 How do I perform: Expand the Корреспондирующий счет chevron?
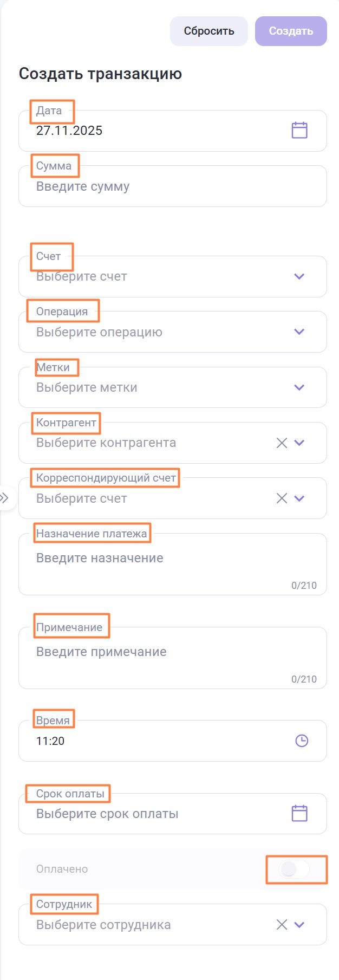299,498
